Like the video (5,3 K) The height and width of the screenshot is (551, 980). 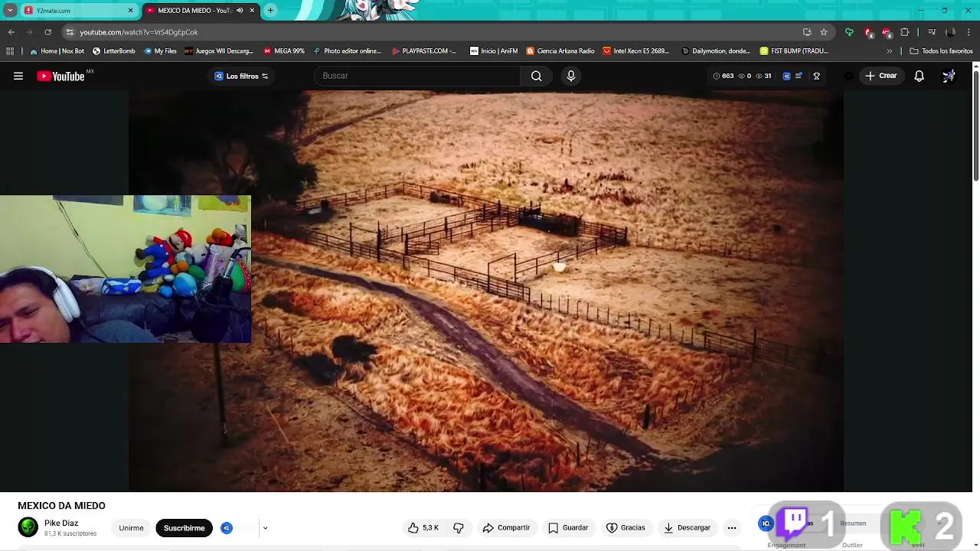click(424, 528)
